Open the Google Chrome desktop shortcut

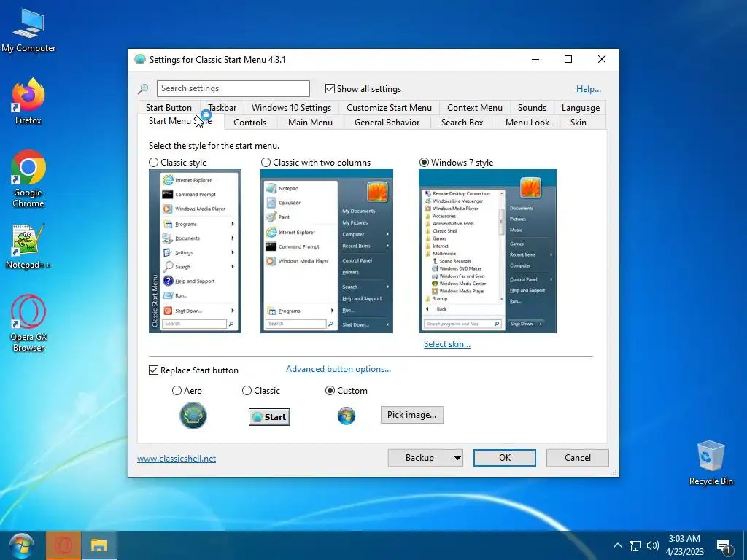pos(28,179)
